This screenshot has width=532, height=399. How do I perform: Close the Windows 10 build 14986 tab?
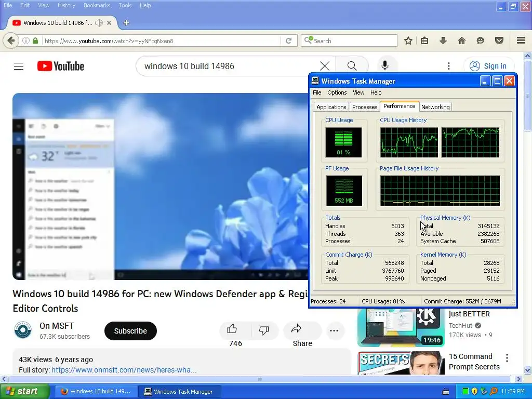(109, 23)
